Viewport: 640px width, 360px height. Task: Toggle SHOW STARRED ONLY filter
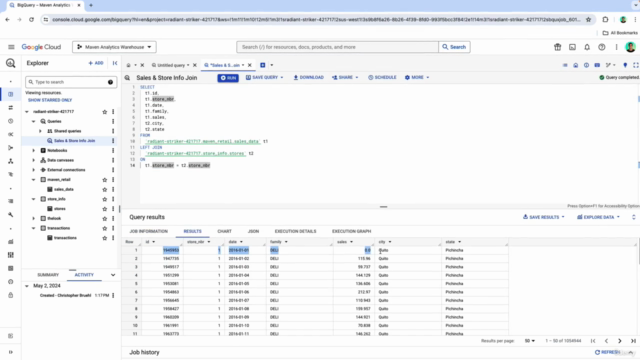[50, 100]
